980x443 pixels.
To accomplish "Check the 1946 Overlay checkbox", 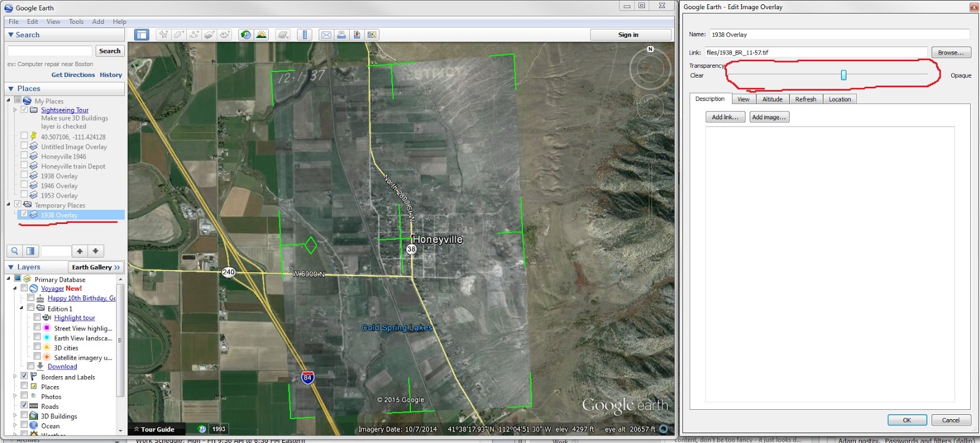I will coord(24,185).
